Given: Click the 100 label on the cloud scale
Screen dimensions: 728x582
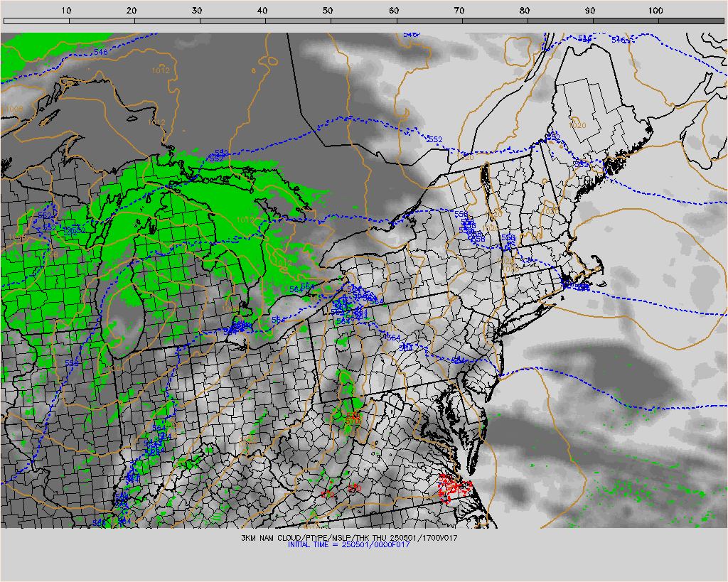Looking at the screenshot, I should pos(655,10).
